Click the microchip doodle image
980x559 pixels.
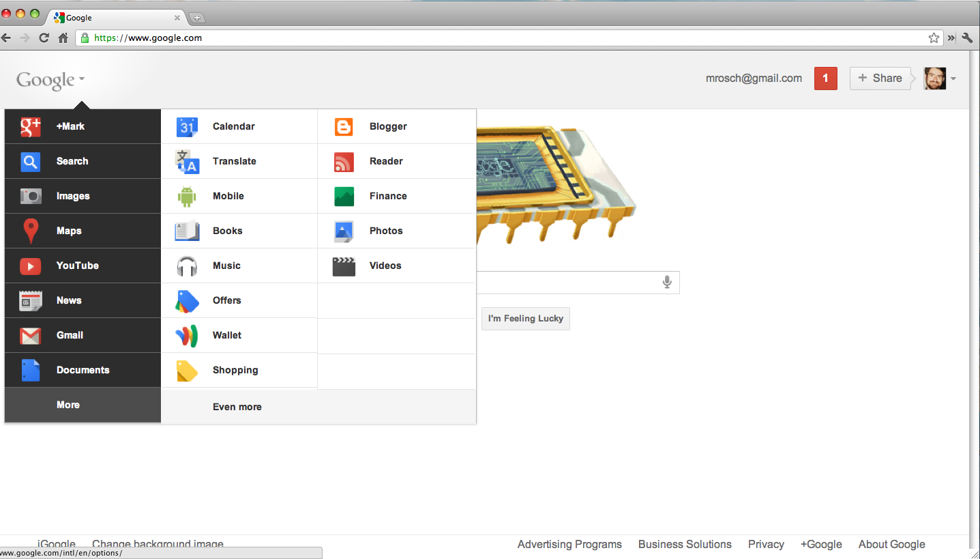click(556, 183)
